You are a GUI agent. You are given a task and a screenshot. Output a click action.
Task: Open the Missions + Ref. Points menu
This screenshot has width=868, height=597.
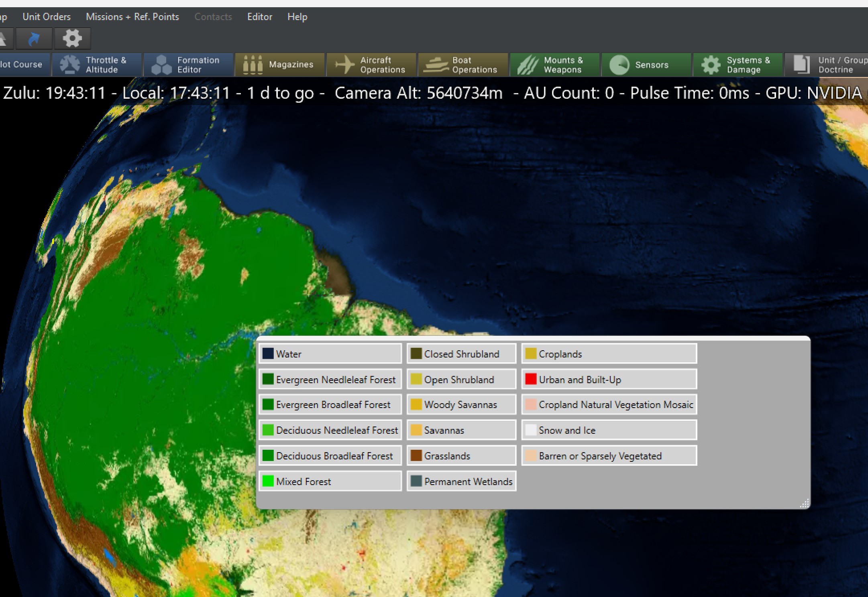(x=132, y=17)
